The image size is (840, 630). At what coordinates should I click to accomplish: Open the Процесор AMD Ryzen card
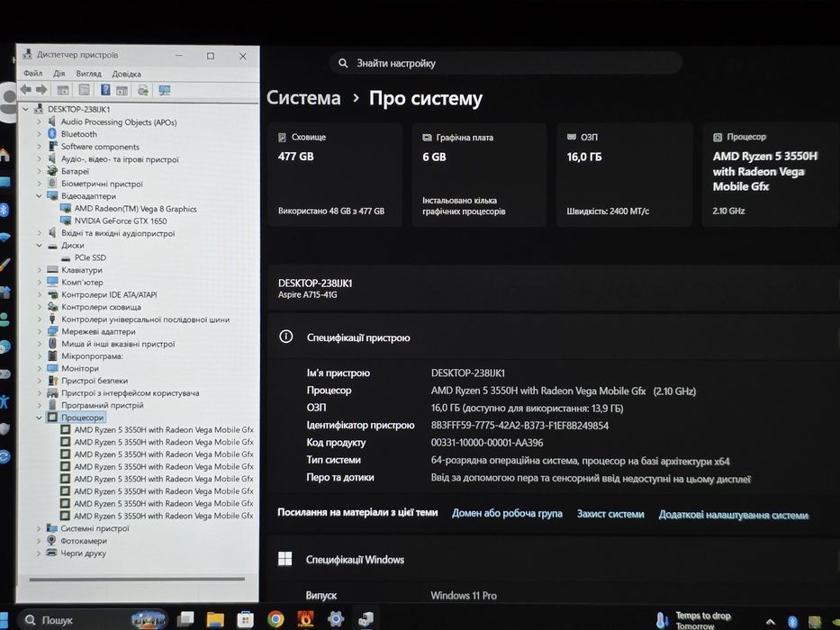pos(771,175)
